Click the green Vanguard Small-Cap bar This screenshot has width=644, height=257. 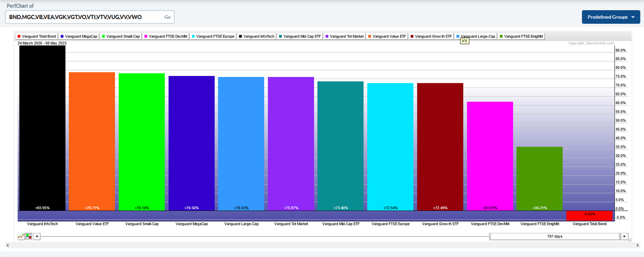click(142, 142)
